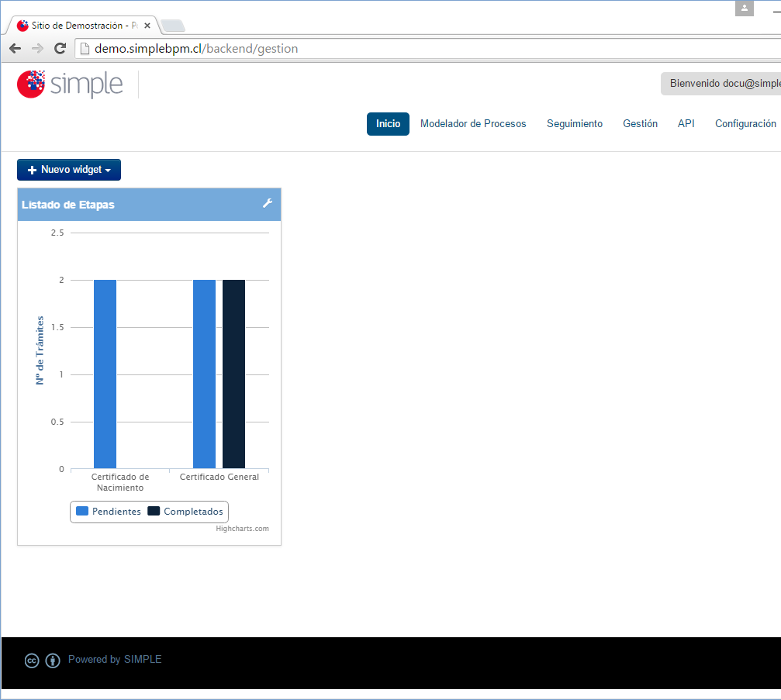Open the Highcharts.com credit link
Viewport: 781px width, 700px height.
tap(242, 529)
